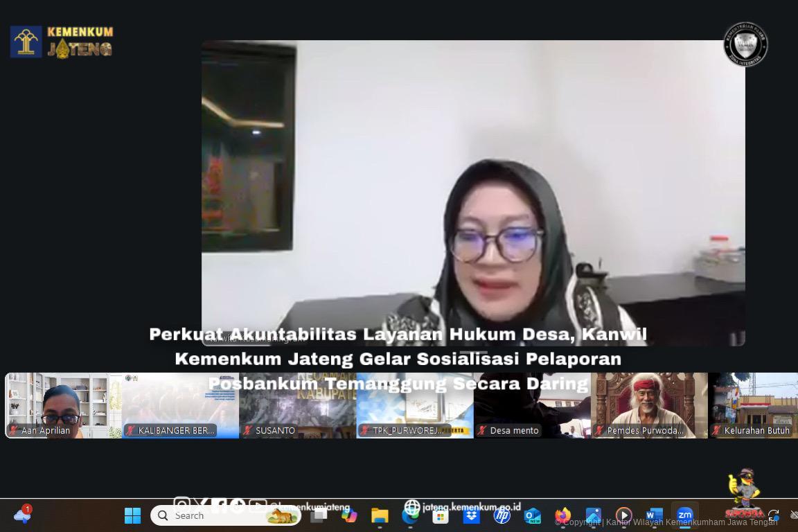Select the Desa mento participant tile

532,405
